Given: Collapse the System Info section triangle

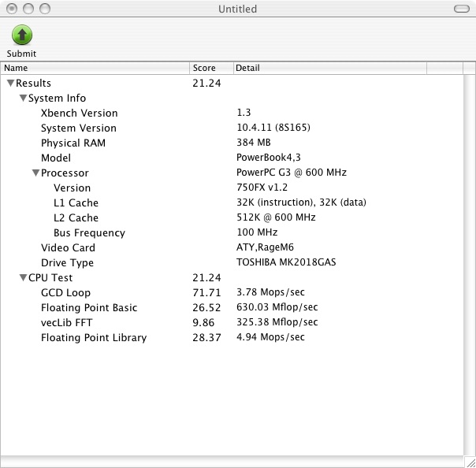Looking at the screenshot, I should click(x=23, y=98).
